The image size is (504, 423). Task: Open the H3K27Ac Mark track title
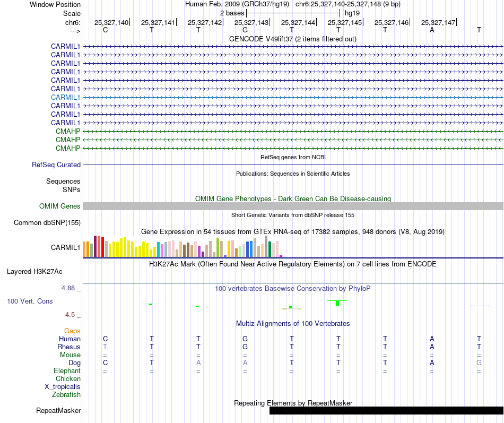[x=292, y=264]
